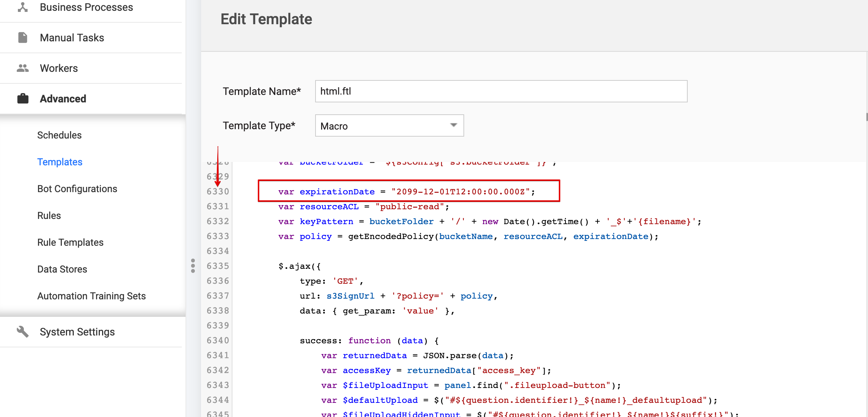Viewport: 868px width, 417px height.
Task: Click line number 6340 in gutter
Action: [x=218, y=340]
